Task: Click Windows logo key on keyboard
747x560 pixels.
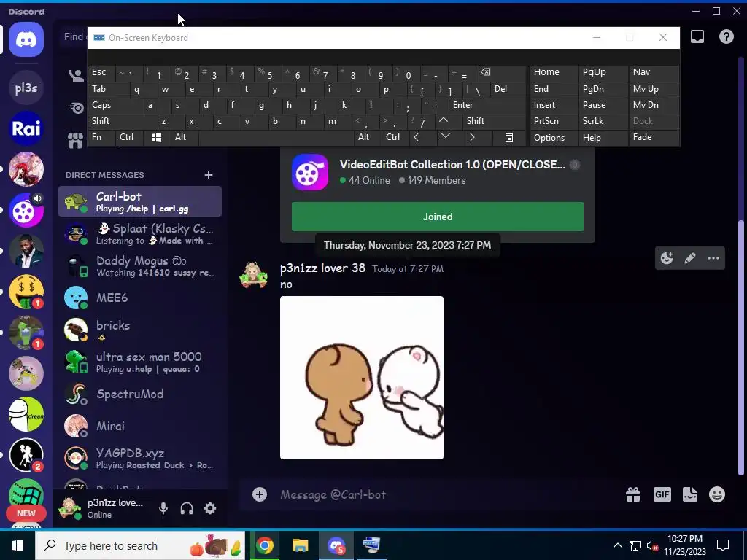Action: 156,137
